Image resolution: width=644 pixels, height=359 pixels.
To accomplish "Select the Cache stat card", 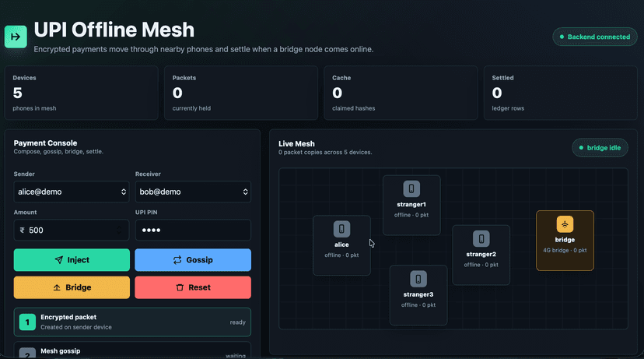I will point(401,93).
